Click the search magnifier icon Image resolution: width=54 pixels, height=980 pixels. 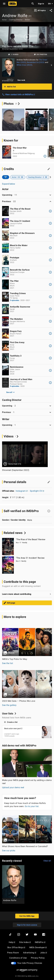(33, 3)
